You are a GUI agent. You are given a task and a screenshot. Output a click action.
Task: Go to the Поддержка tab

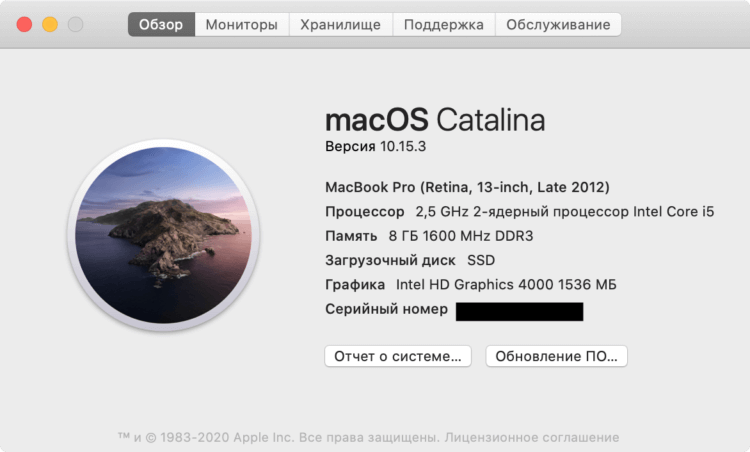(444, 24)
